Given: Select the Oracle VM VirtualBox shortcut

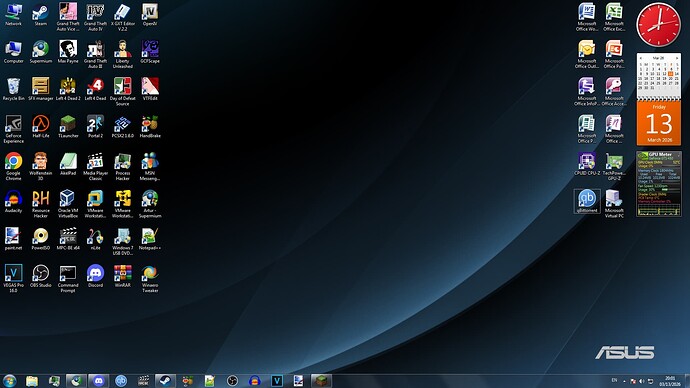Looking at the screenshot, I should 68,204.
